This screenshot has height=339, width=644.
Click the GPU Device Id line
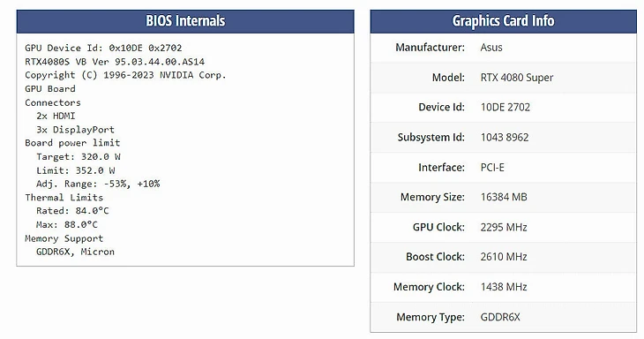point(103,48)
